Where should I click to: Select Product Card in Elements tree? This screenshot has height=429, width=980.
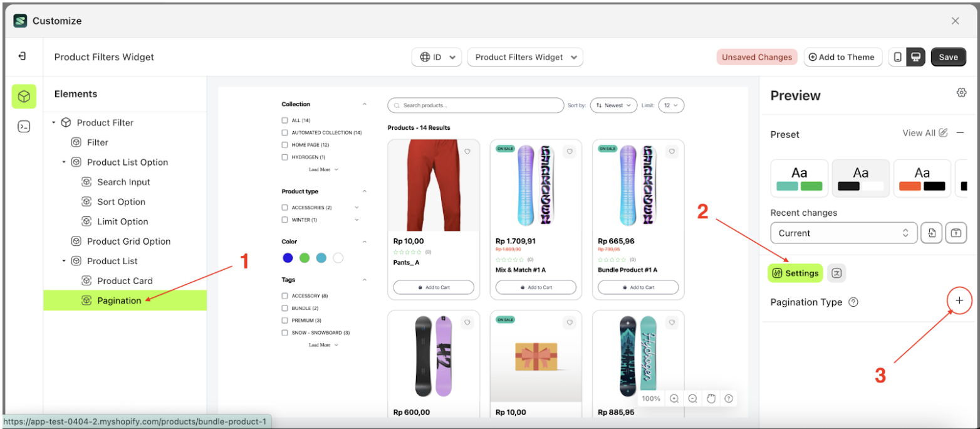125,281
